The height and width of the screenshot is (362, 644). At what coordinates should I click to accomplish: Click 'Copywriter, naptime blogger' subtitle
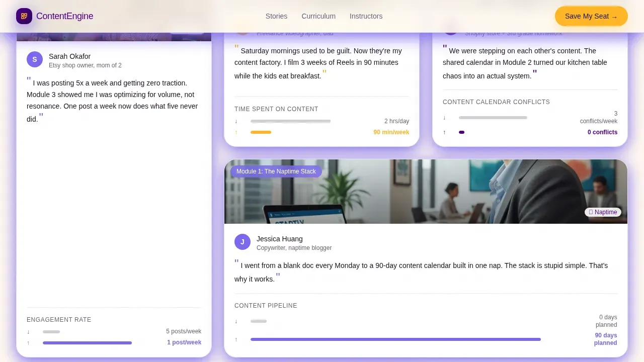coord(294,248)
